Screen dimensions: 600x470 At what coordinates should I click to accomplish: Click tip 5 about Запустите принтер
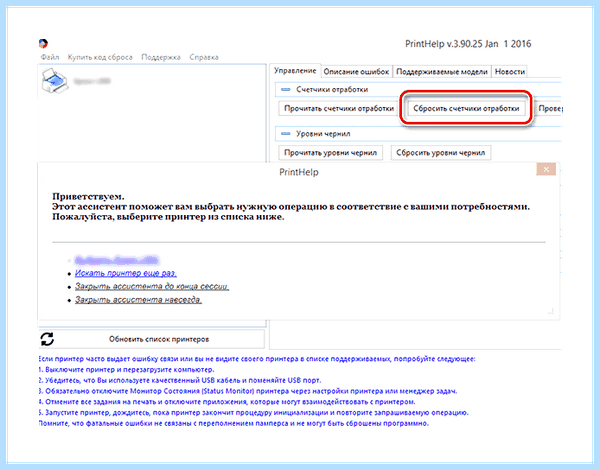253,413
